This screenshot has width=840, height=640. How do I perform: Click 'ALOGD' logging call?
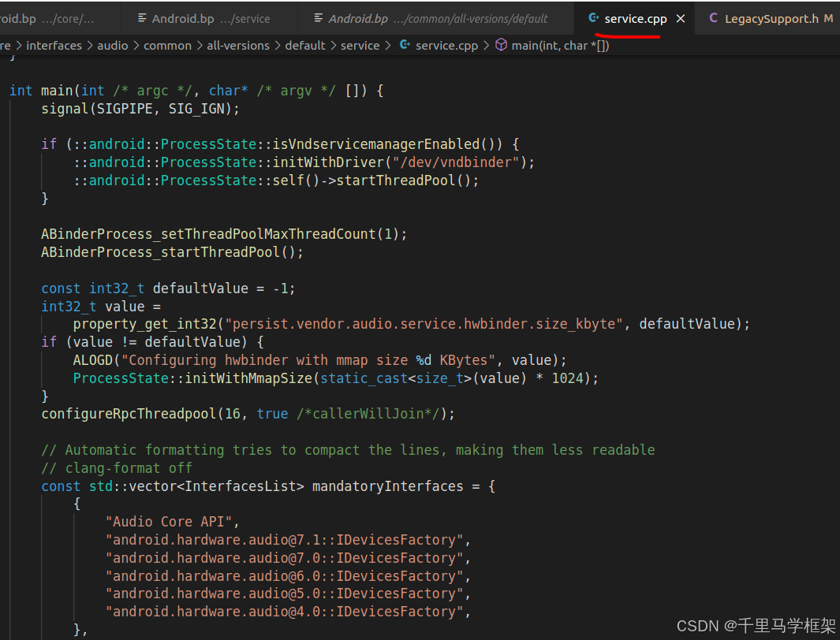(93, 360)
